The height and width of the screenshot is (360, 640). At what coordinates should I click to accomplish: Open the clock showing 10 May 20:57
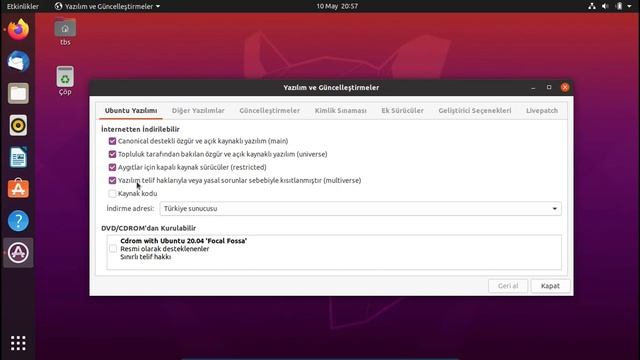pos(337,6)
